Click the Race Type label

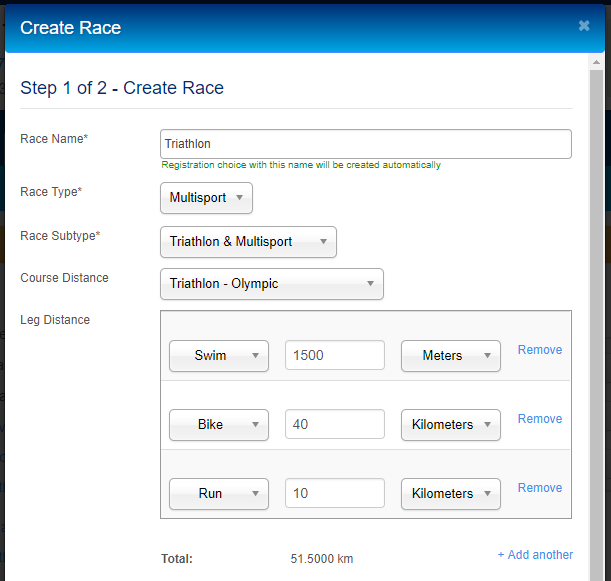pos(51,192)
